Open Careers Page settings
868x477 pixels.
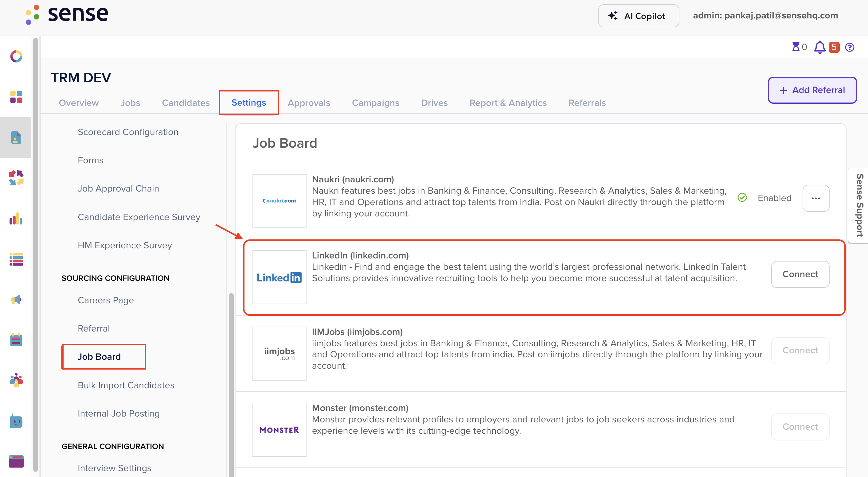(x=105, y=300)
